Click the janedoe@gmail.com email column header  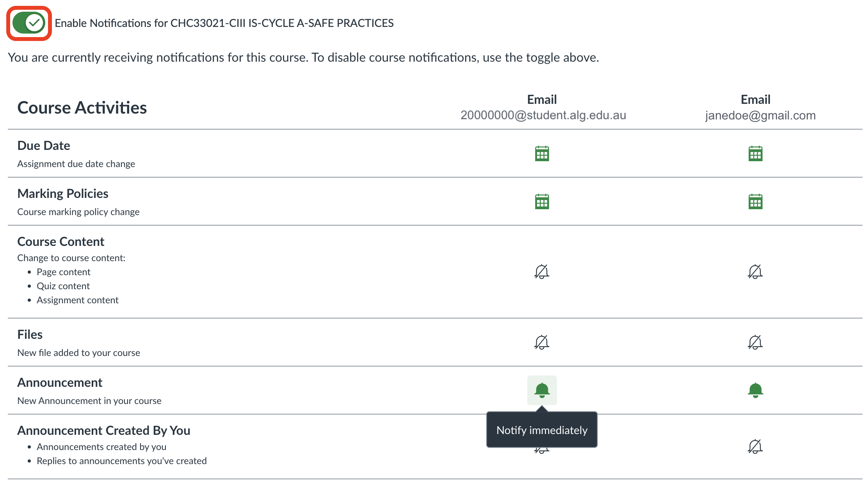[760, 107]
